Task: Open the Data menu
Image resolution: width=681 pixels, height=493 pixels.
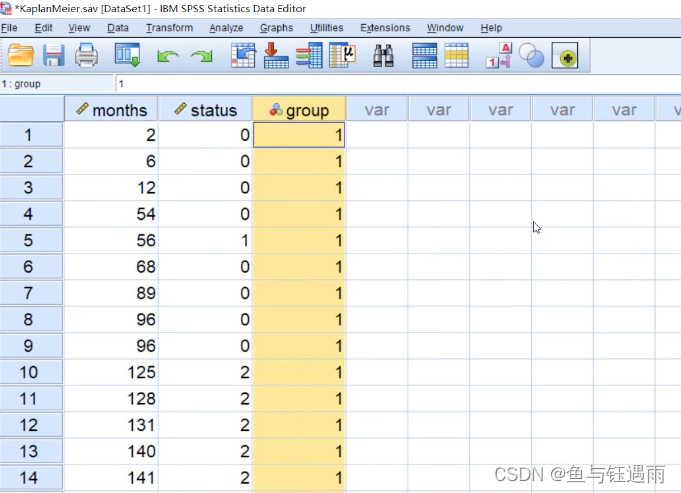Action: tap(118, 28)
